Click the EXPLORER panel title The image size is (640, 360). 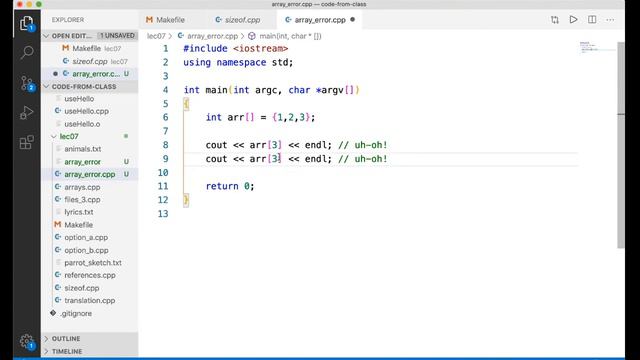pyautogui.click(x=68, y=20)
